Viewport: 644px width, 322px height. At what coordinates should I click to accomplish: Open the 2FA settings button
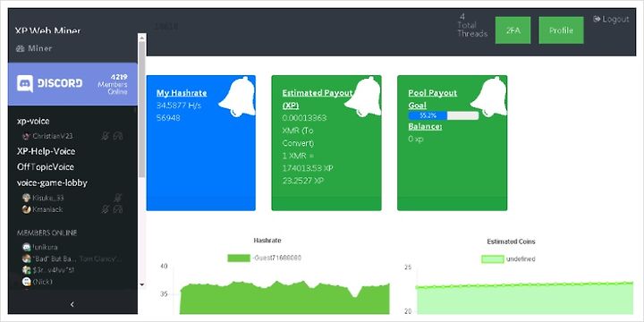tap(513, 30)
